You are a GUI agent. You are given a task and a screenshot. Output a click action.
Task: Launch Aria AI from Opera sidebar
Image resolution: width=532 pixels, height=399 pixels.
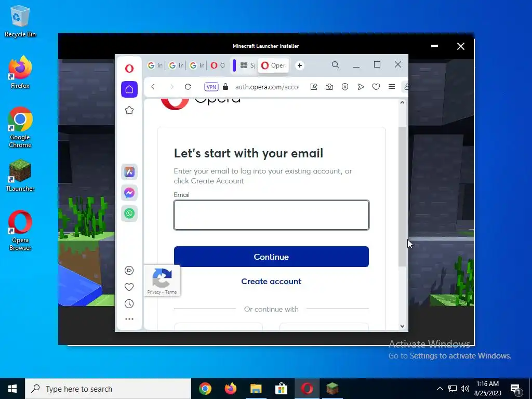129,172
